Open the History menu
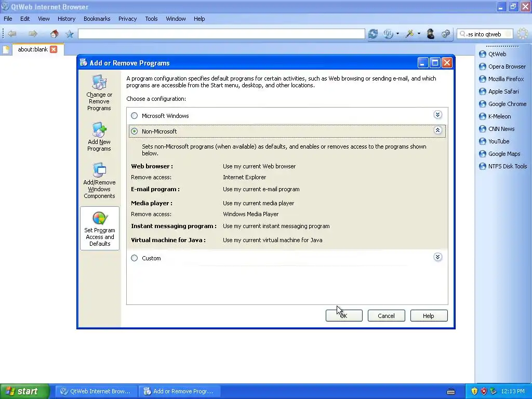This screenshot has width=532, height=399. [66, 19]
